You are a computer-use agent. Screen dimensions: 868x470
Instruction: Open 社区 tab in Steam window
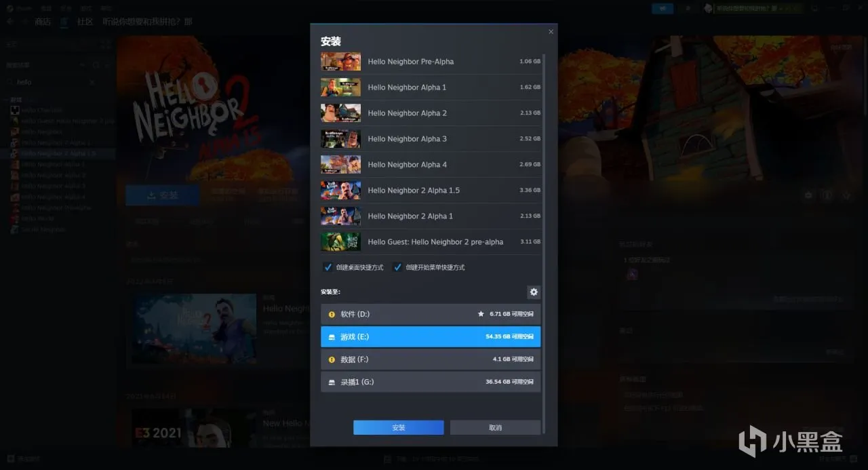(x=85, y=22)
